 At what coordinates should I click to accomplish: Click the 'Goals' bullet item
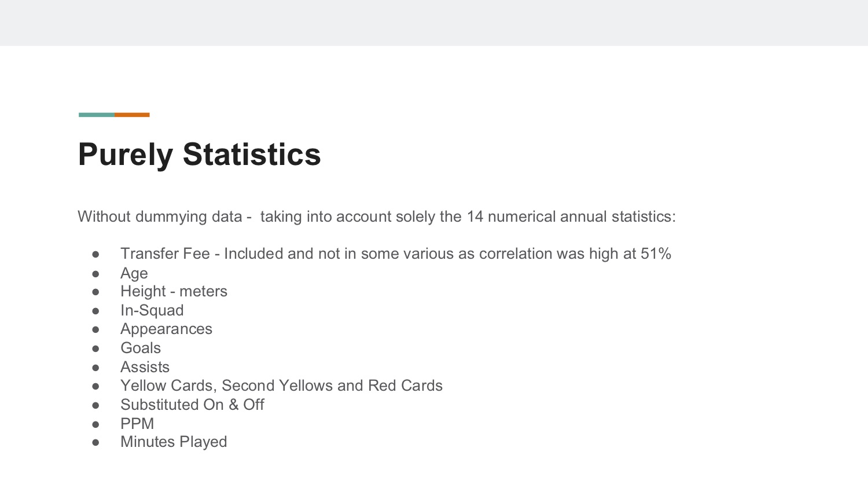(x=141, y=348)
